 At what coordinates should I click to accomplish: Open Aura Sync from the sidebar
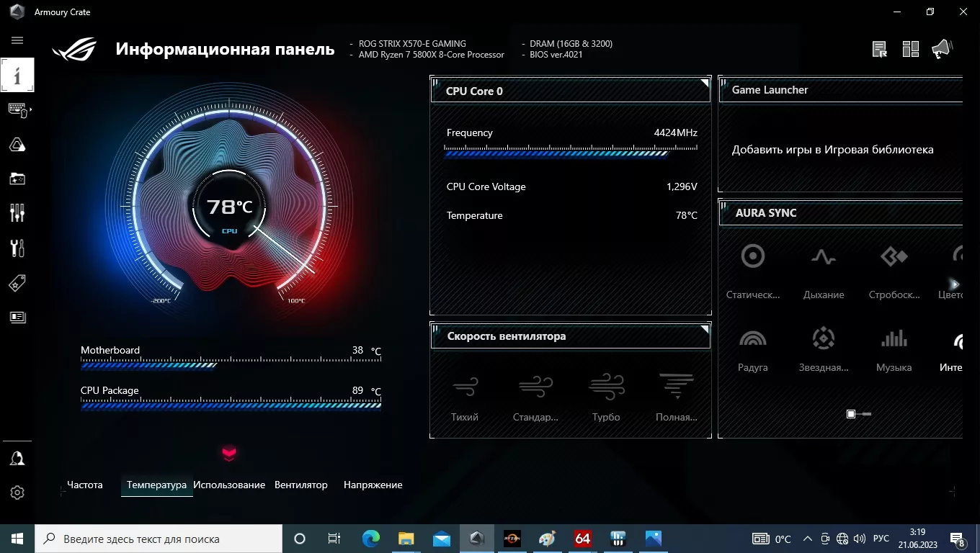point(17,145)
